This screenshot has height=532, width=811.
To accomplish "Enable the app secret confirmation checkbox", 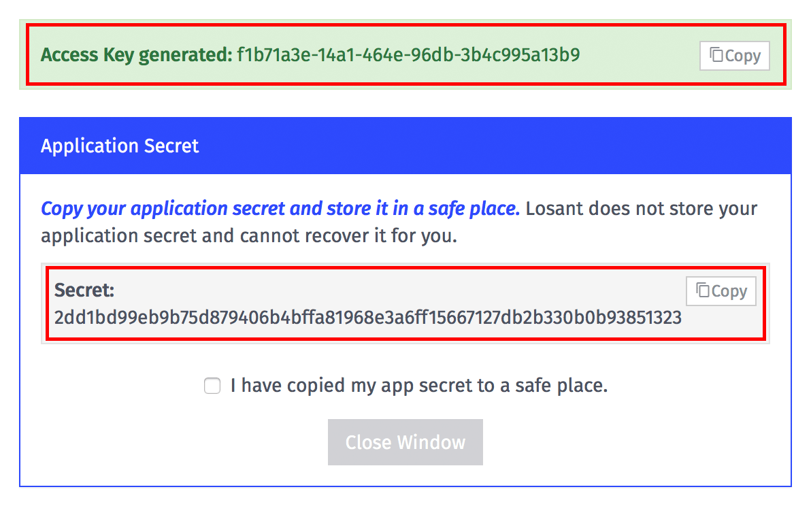I will [212, 385].
